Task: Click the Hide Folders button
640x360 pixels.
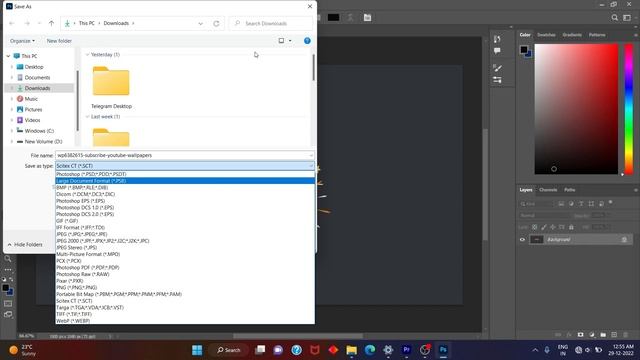Action: point(25,244)
